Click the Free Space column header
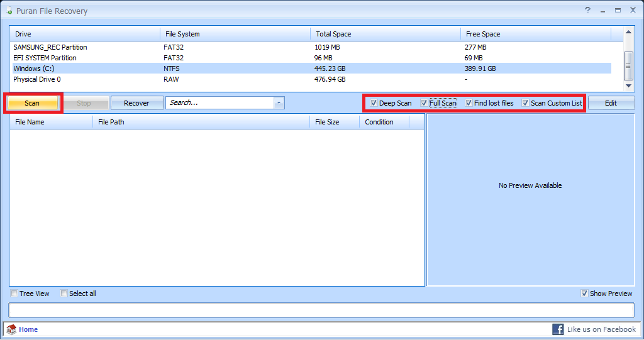 coord(536,34)
